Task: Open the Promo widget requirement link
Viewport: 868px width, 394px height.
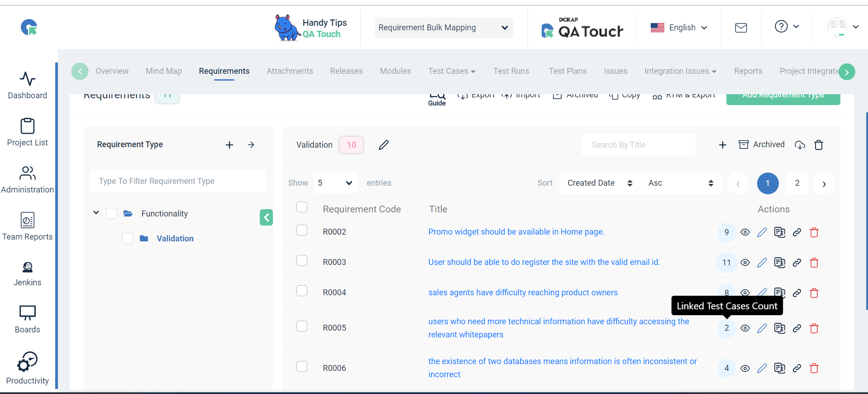Action: 516,232
